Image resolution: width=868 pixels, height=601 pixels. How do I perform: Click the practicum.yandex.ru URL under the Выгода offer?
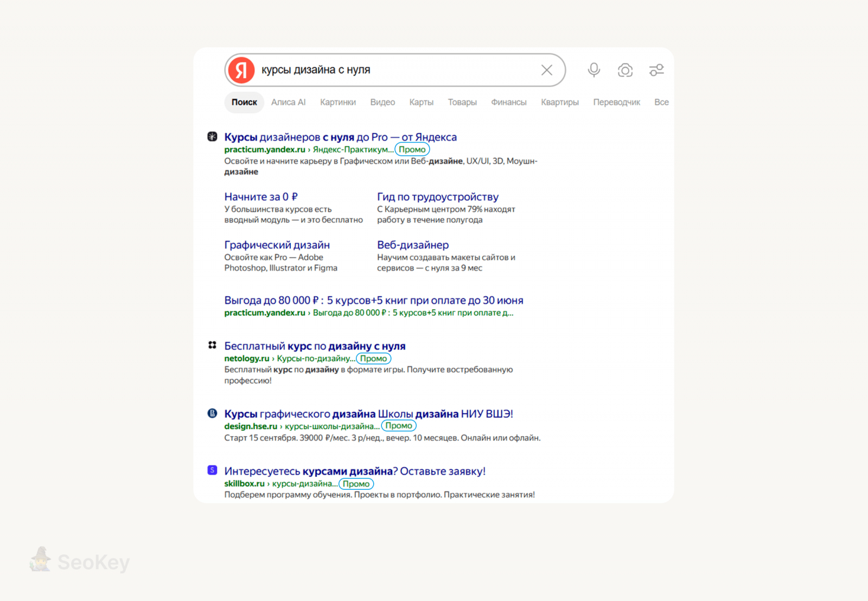tap(265, 313)
